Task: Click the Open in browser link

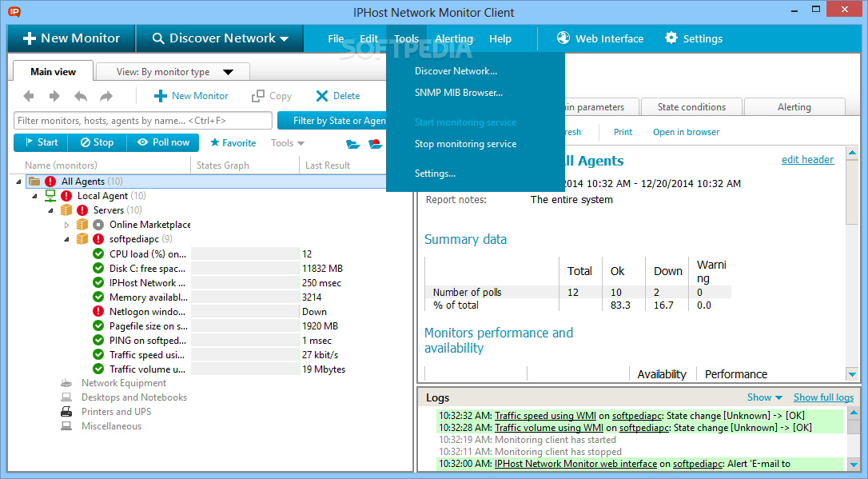Action: tap(686, 132)
